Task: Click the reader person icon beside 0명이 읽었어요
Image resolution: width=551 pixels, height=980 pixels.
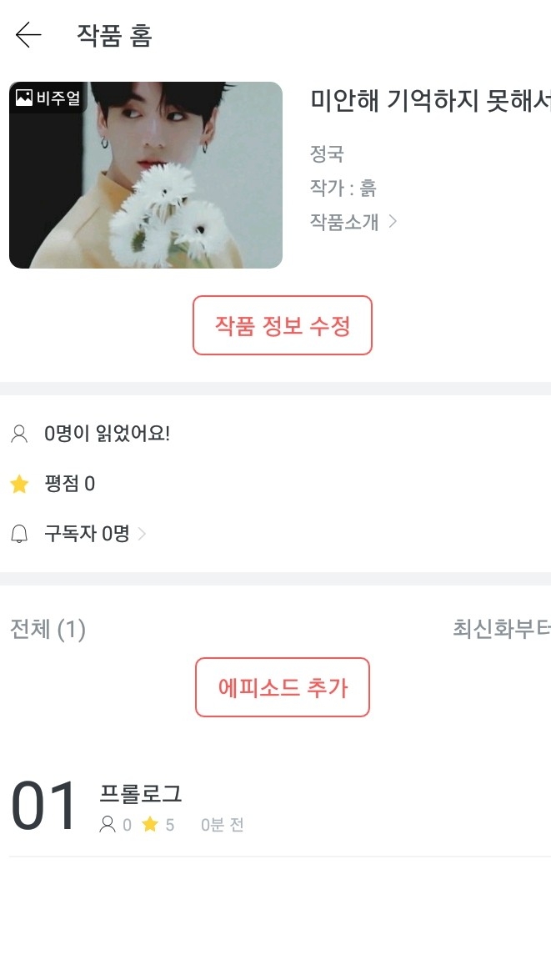Action: [19, 434]
